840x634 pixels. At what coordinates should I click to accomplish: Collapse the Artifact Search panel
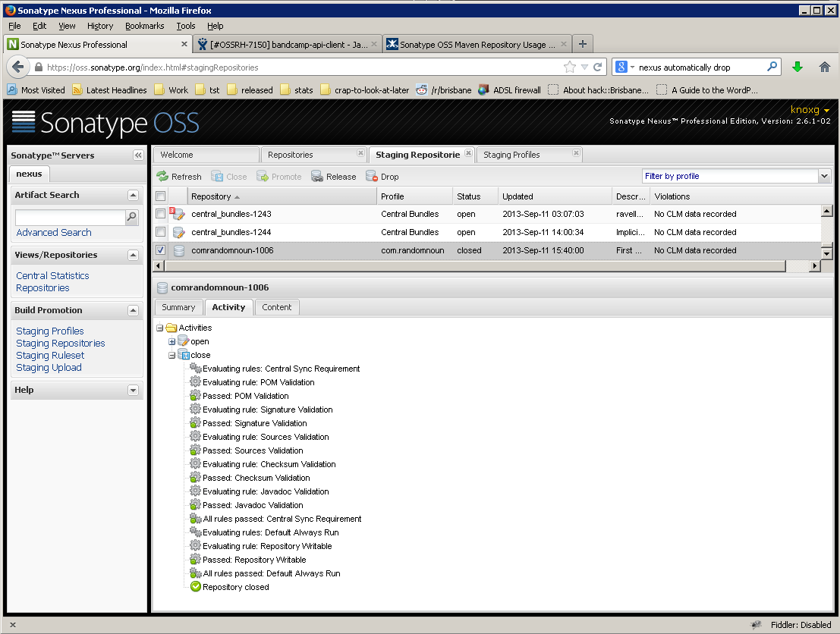coord(134,196)
